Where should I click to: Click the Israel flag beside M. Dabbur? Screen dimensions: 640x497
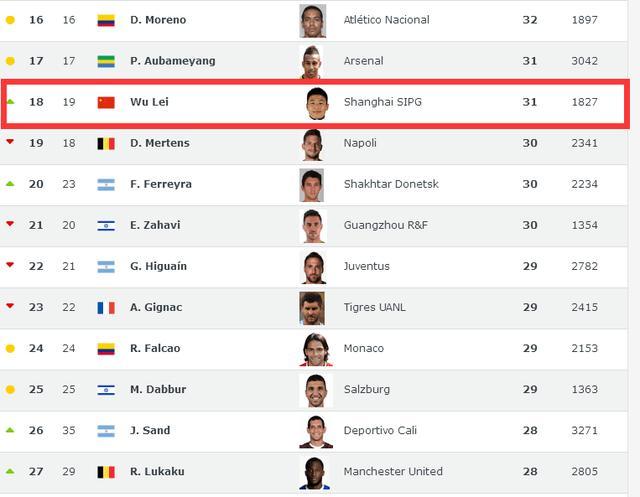pyautogui.click(x=106, y=390)
